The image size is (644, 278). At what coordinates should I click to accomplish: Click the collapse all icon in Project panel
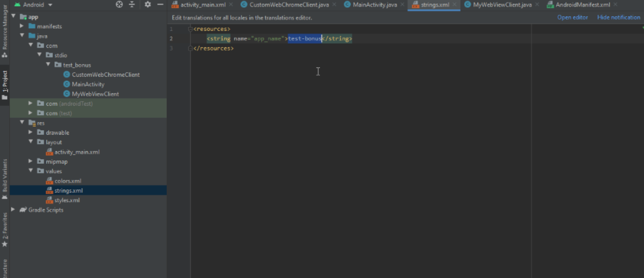coord(132,4)
